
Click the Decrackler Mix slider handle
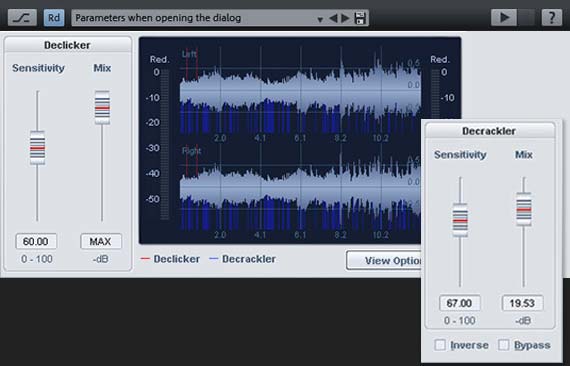pos(524,209)
